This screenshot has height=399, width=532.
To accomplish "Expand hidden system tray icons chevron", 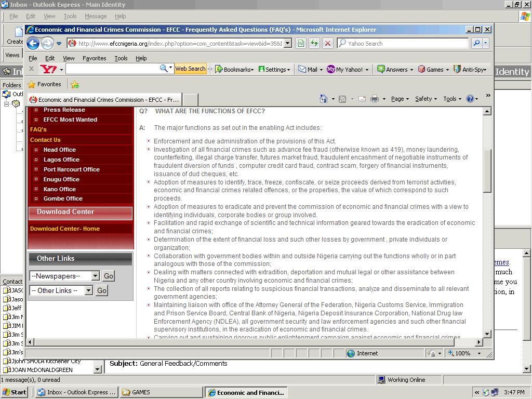I will click(477, 392).
